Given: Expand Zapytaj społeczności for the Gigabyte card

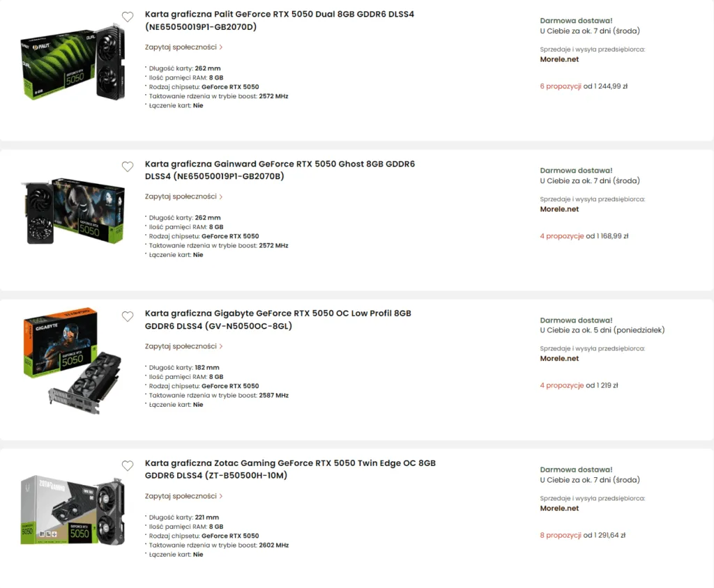Looking at the screenshot, I should [184, 346].
